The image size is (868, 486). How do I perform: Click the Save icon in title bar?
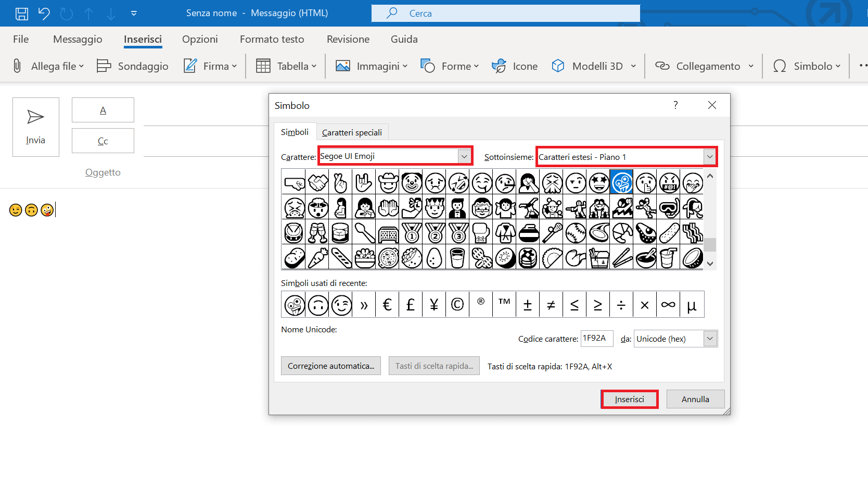pos(21,14)
